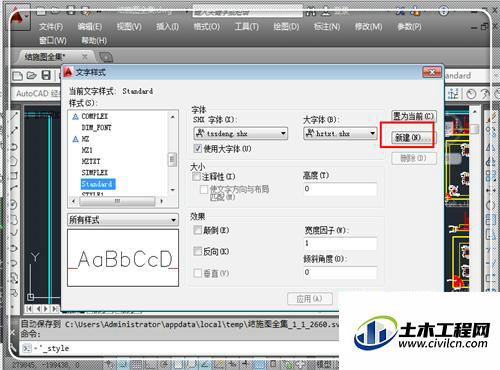Select the Mirror modify tool
This screenshot has width=500, height=370.
[491, 147]
